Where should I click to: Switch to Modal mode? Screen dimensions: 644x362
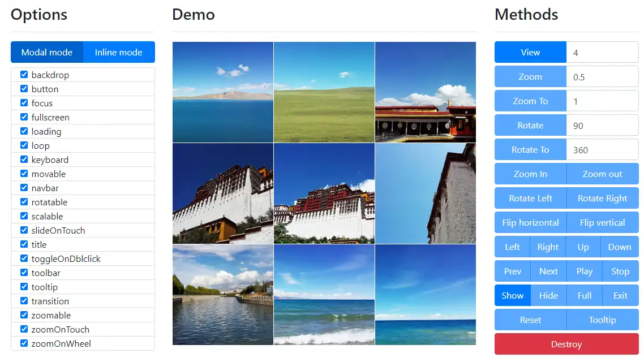pos(47,52)
